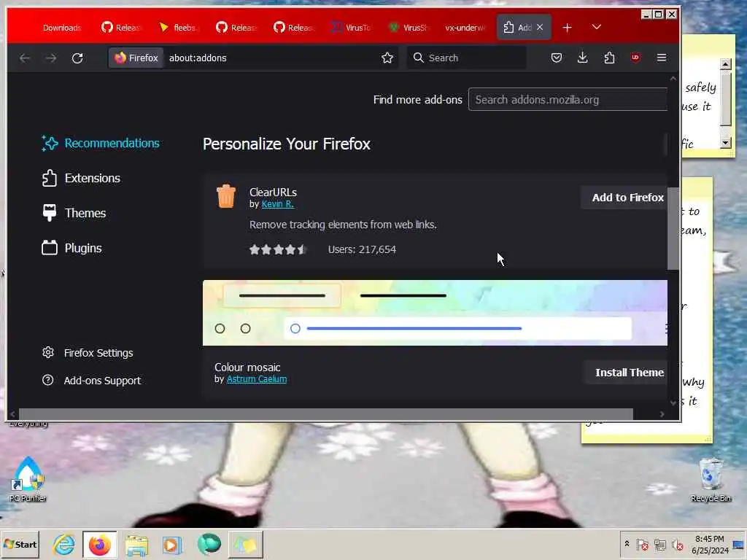The image size is (747, 560).
Task: Open the Plugins category
Action: [x=71, y=248]
